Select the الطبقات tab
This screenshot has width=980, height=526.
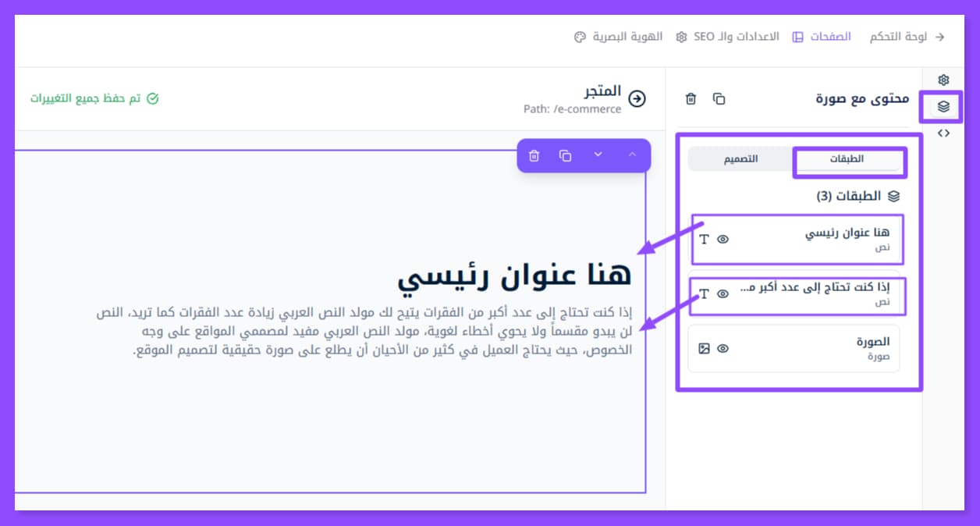tap(846, 158)
